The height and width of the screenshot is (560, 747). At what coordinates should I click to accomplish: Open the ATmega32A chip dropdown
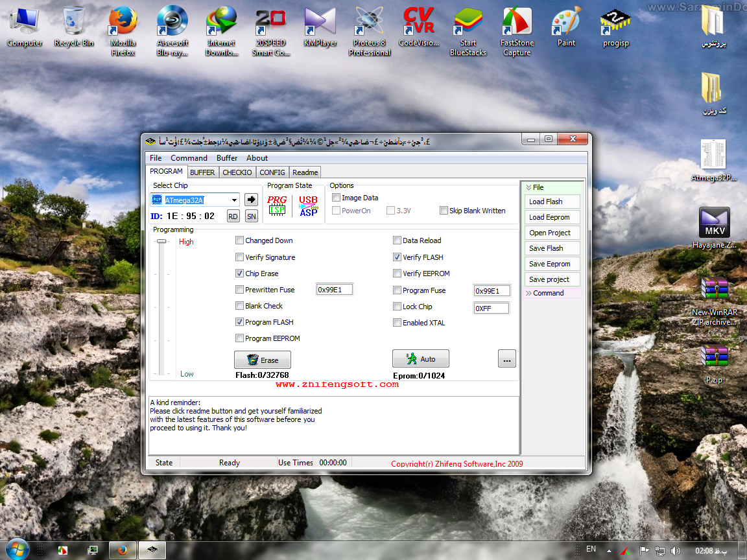(x=234, y=200)
